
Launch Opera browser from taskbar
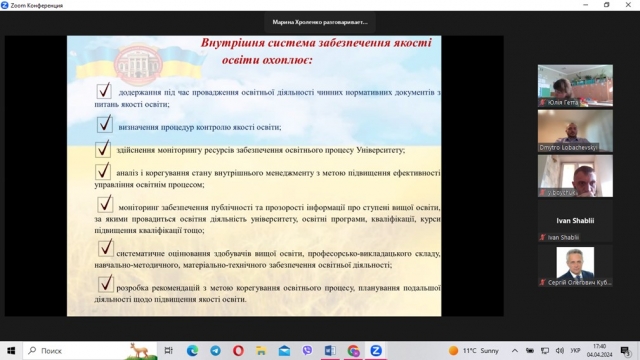238,351
